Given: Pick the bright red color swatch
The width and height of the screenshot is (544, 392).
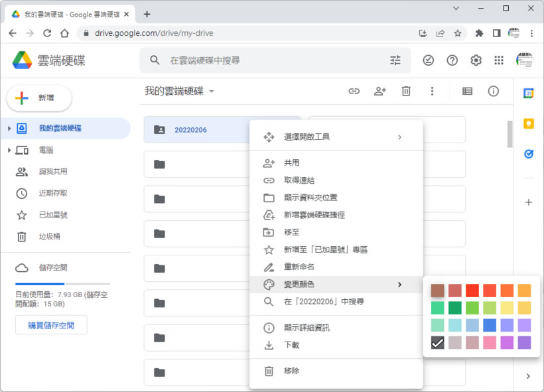Looking at the screenshot, I should 472,291.
